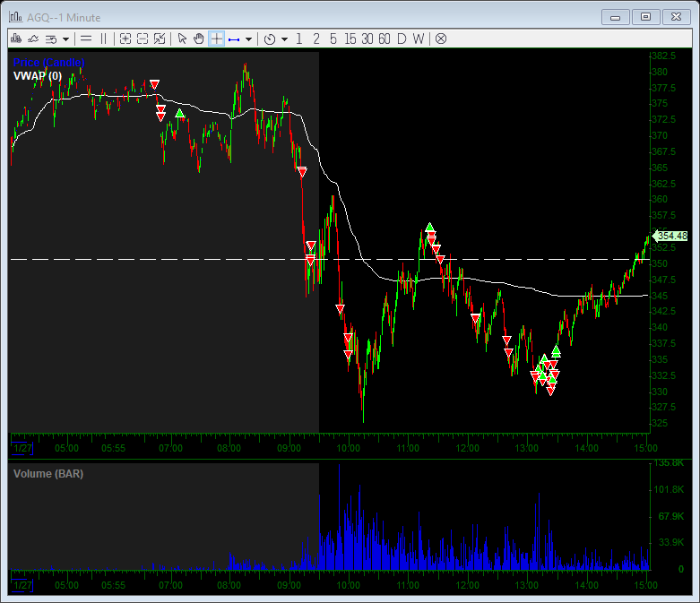The height and width of the screenshot is (603, 700).
Task: Open the drawing tools dropdown arrow
Action: coord(248,39)
